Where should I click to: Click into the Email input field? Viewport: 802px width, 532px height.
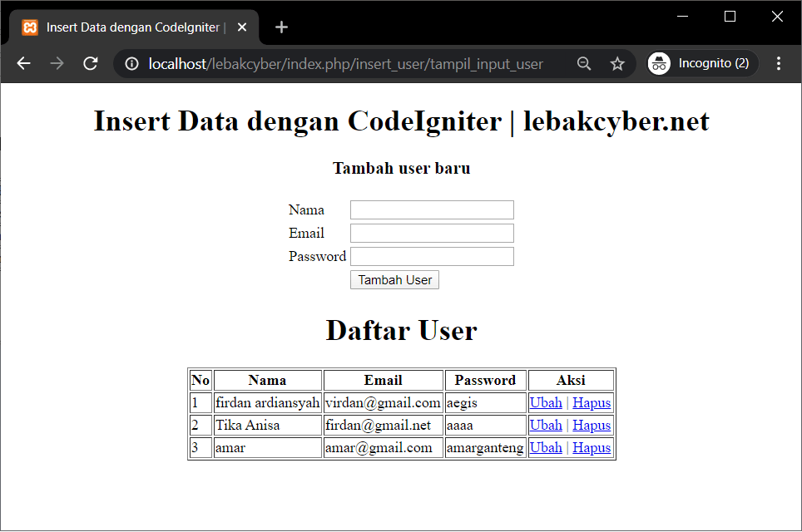coord(432,233)
